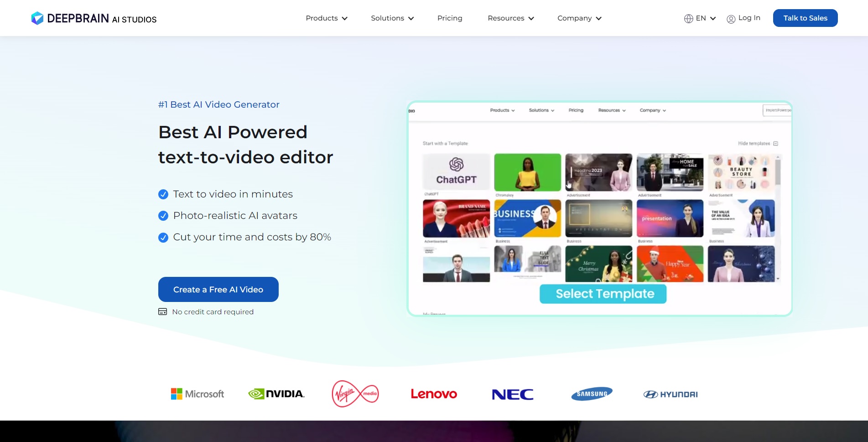Open Resources menu inside the preview video
868x442 pixels.
click(612, 110)
